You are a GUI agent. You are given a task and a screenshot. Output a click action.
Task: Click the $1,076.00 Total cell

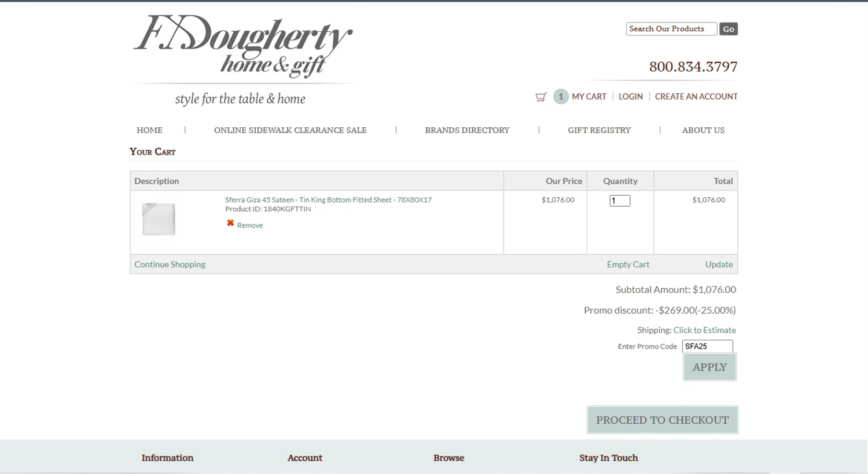point(708,200)
